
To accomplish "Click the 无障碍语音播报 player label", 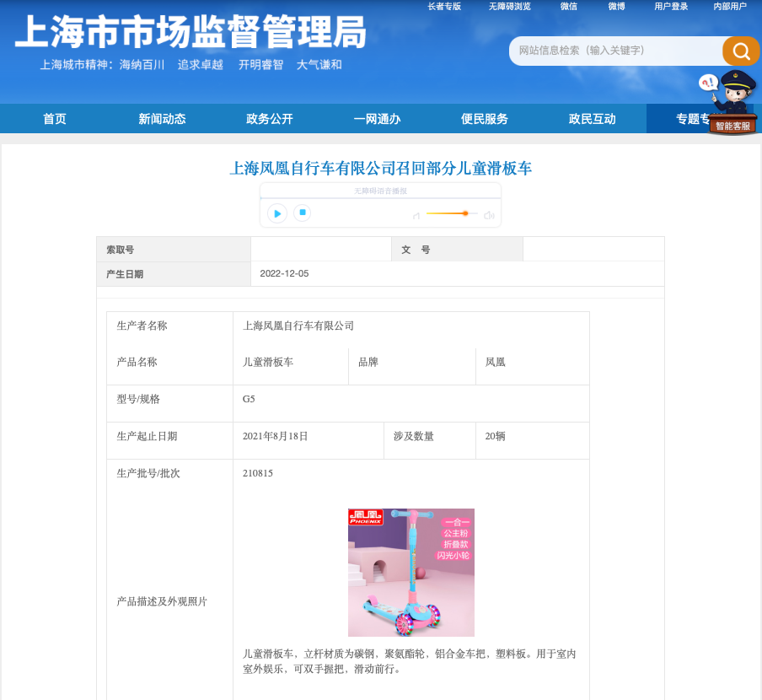I will (380, 191).
